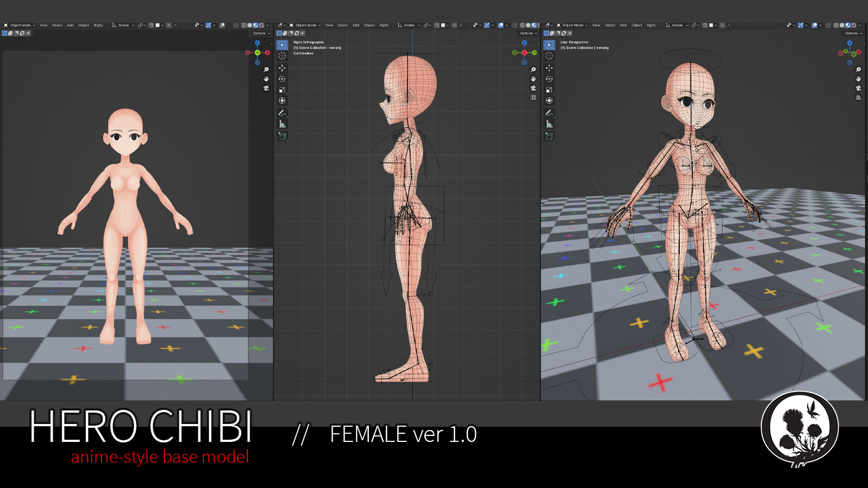
Task: Switch perspective/orthographic grid icon in middle viewport
Action: (533, 98)
